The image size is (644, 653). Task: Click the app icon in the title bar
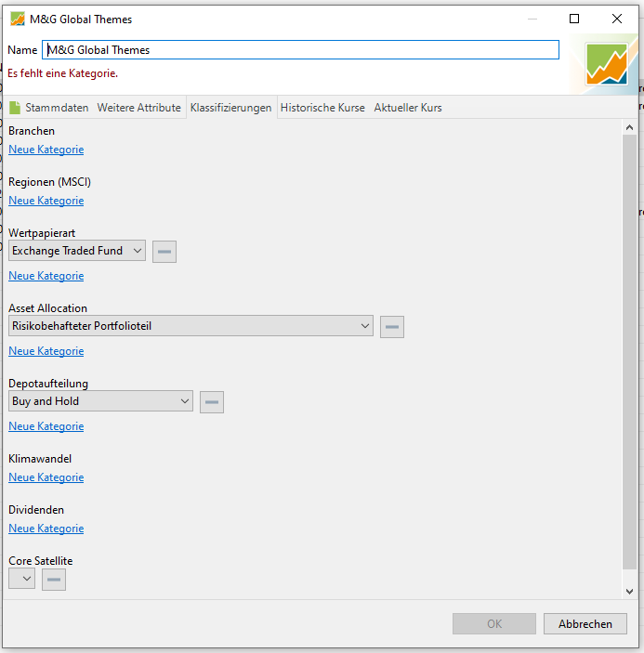coord(18,19)
